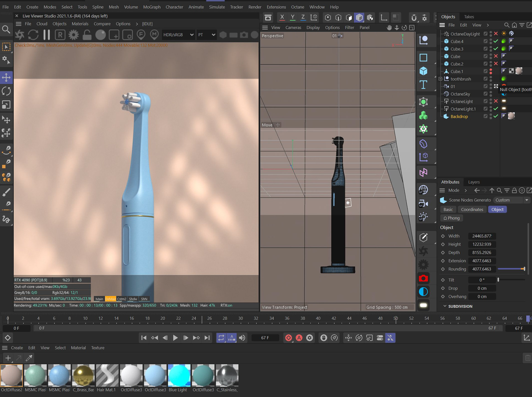The image size is (532, 397).
Task: Open the PT kernel dropdown
Action: 206,35
